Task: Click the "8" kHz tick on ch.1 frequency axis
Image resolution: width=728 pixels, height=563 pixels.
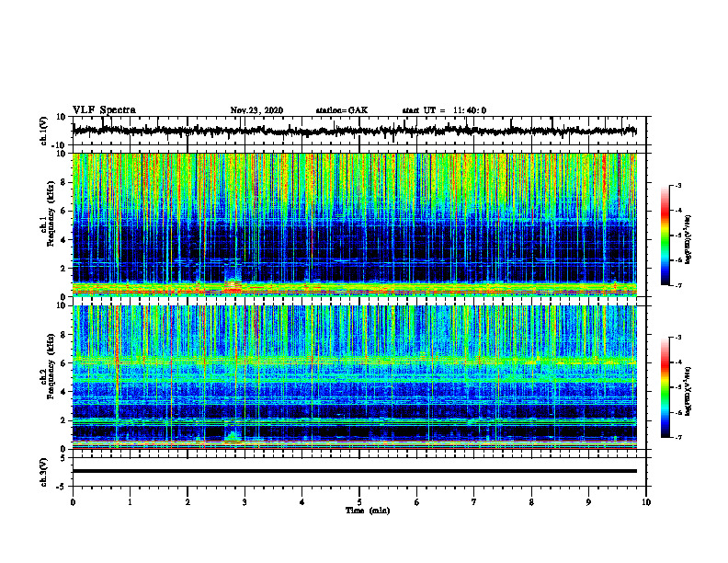Action: click(63, 182)
